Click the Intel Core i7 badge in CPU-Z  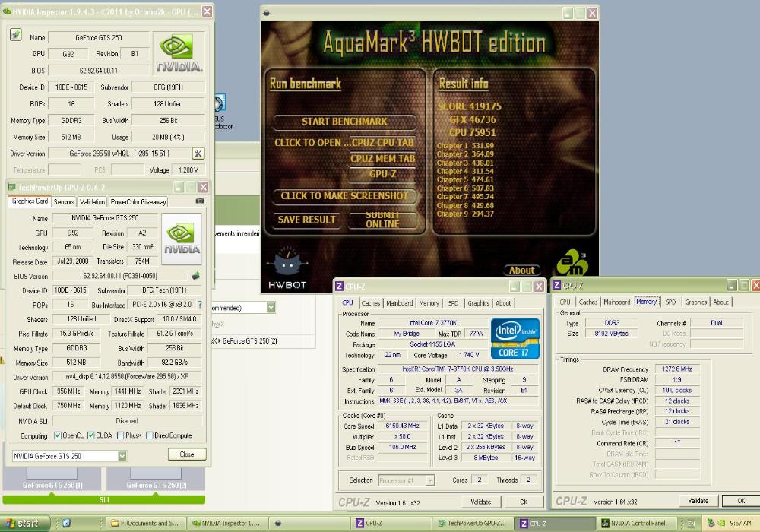515,338
